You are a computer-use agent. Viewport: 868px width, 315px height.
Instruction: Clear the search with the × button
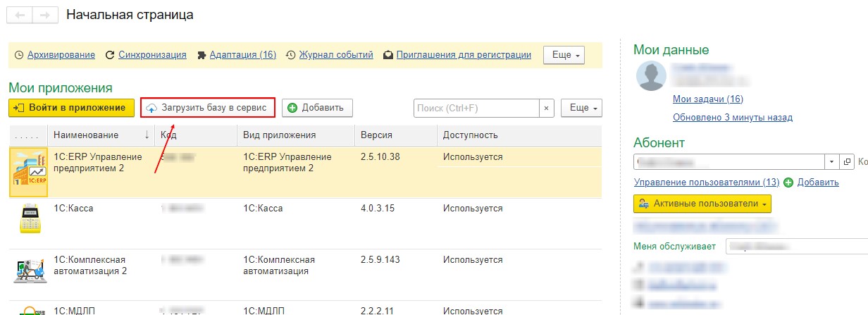[x=547, y=108]
